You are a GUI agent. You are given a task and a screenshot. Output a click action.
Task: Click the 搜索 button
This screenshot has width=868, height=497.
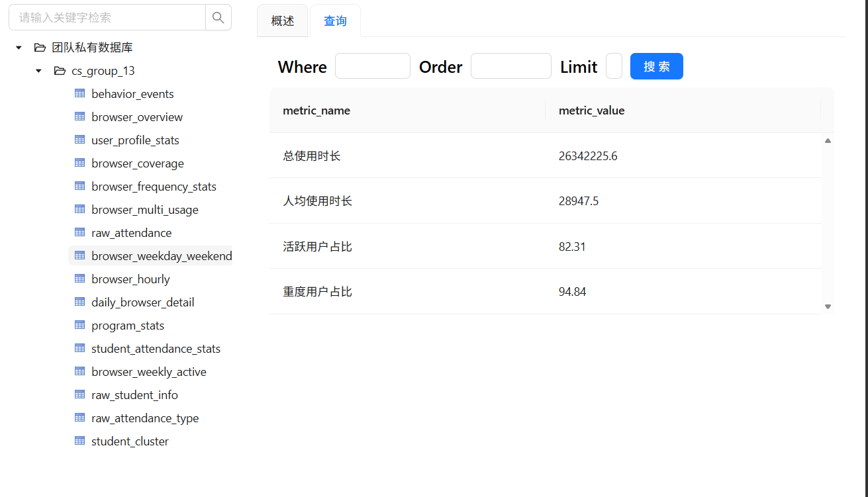pyautogui.click(x=657, y=66)
